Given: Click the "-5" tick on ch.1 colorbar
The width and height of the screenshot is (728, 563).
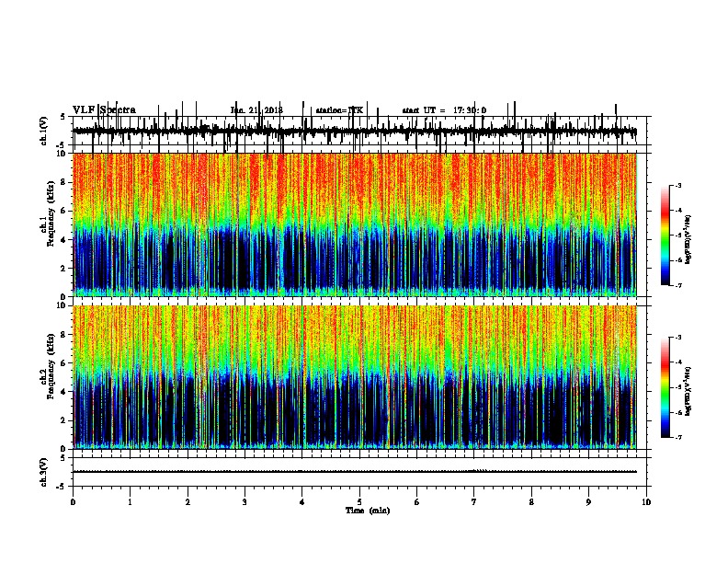Looking at the screenshot, I should [x=677, y=236].
